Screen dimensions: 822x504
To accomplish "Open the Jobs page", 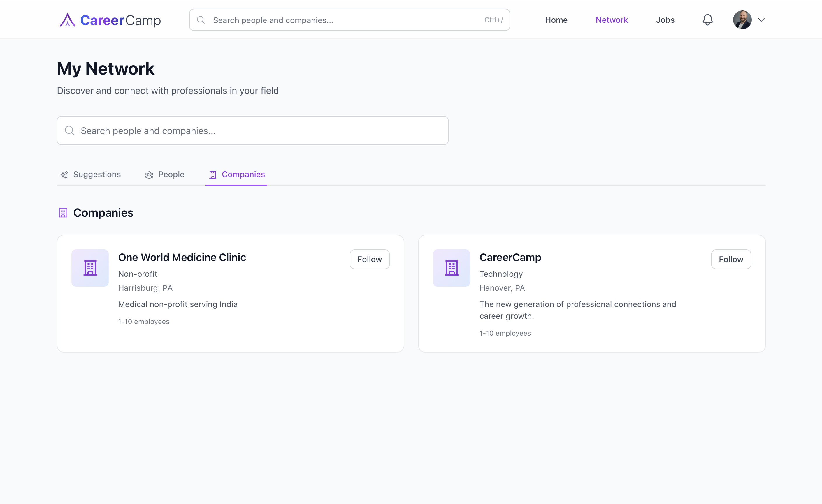I will pos(665,20).
